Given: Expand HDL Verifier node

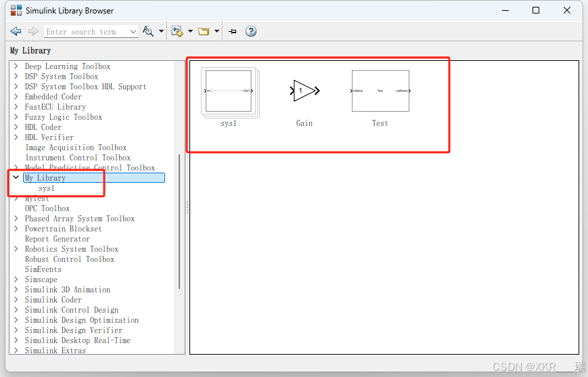Looking at the screenshot, I should click(16, 137).
